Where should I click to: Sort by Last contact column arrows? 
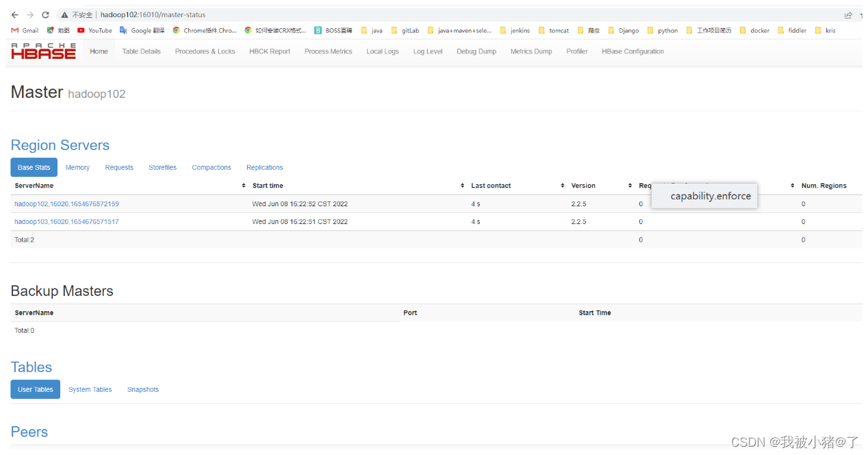563,186
